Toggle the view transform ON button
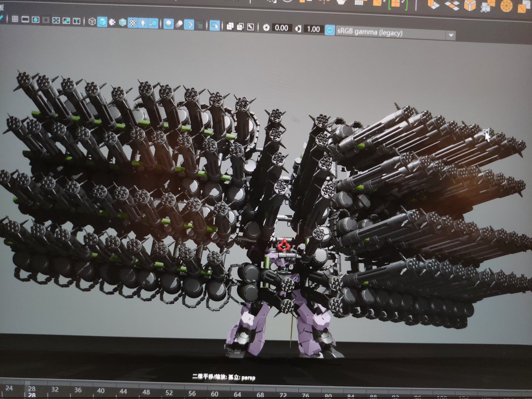This screenshot has height=399, width=532. click(x=330, y=30)
